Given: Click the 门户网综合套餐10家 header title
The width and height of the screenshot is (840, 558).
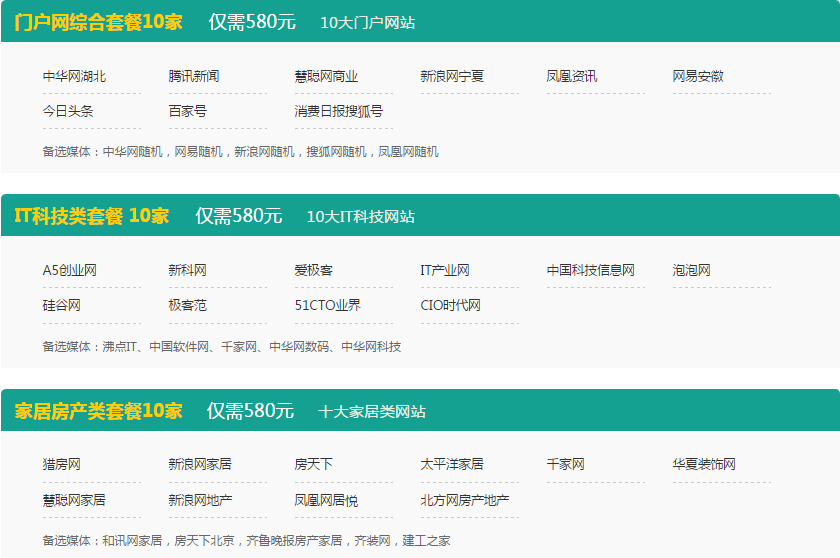Looking at the screenshot, I should [x=98, y=21].
